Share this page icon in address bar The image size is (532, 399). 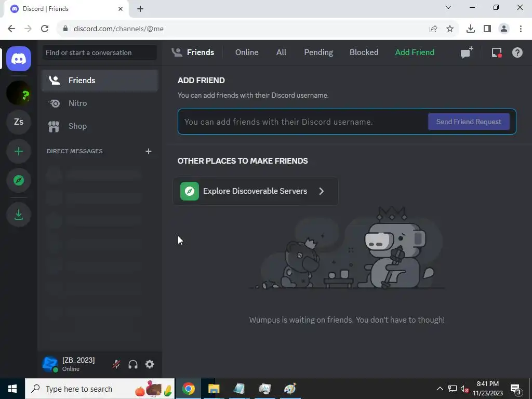point(433,29)
